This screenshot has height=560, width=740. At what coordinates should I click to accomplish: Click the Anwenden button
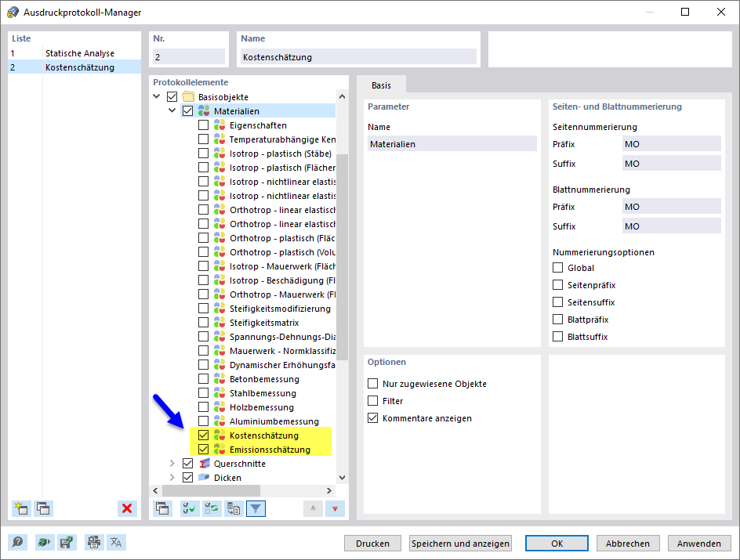tap(699, 544)
